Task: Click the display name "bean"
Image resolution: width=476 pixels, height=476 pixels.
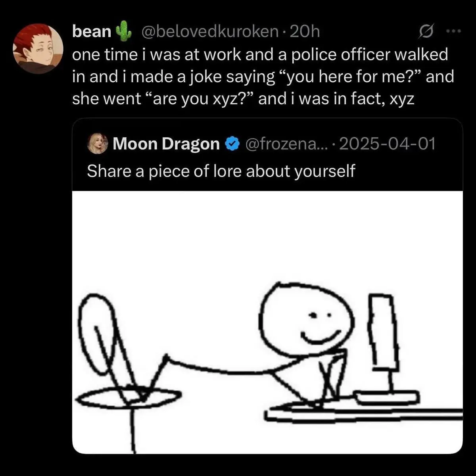Action: pyautogui.click(x=92, y=32)
